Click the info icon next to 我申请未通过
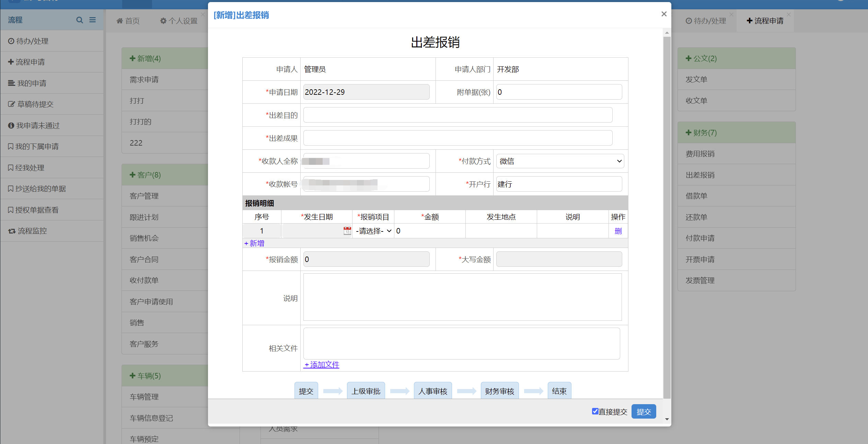The width and height of the screenshot is (868, 444). (x=11, y=126)
